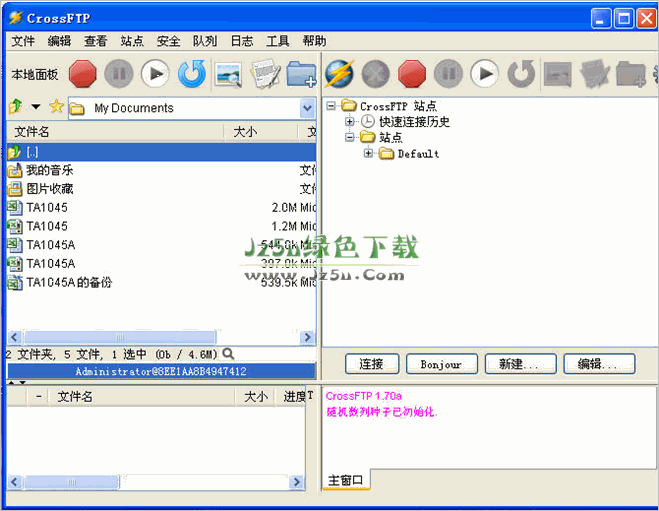Click the local edit notepad icon
The width and height of the screenshot is (659, 511).
click(x=265, y=74)
